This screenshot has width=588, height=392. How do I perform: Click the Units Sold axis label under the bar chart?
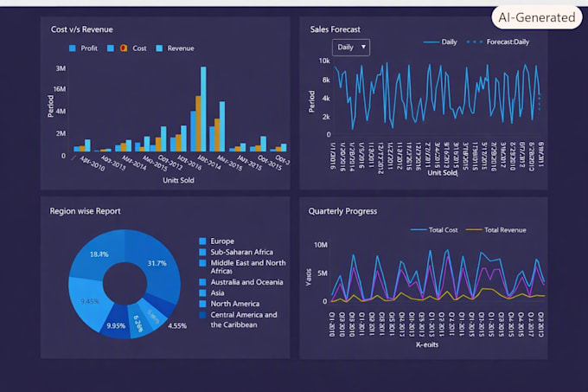178,181
